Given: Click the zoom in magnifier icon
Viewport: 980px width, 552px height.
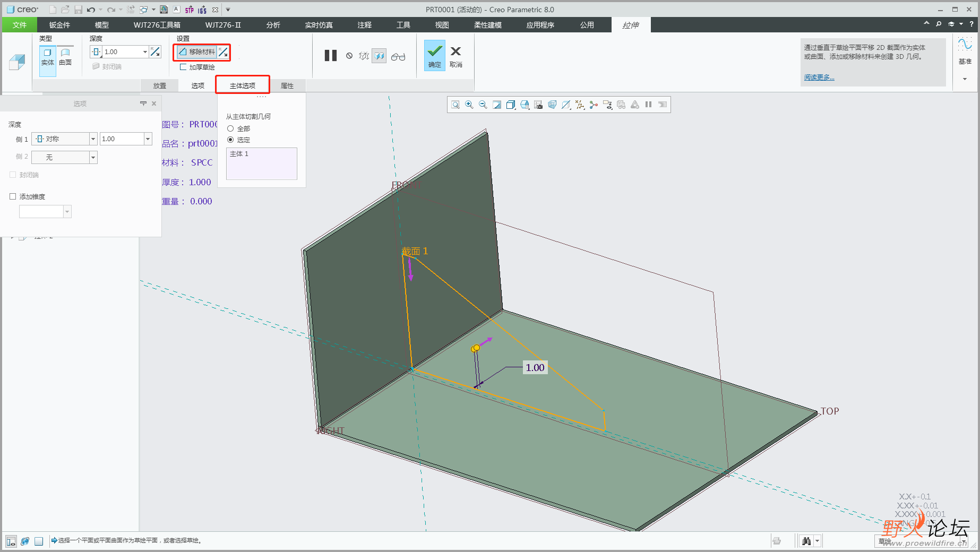Looking at the screenshot, I should tap(469, 105).
